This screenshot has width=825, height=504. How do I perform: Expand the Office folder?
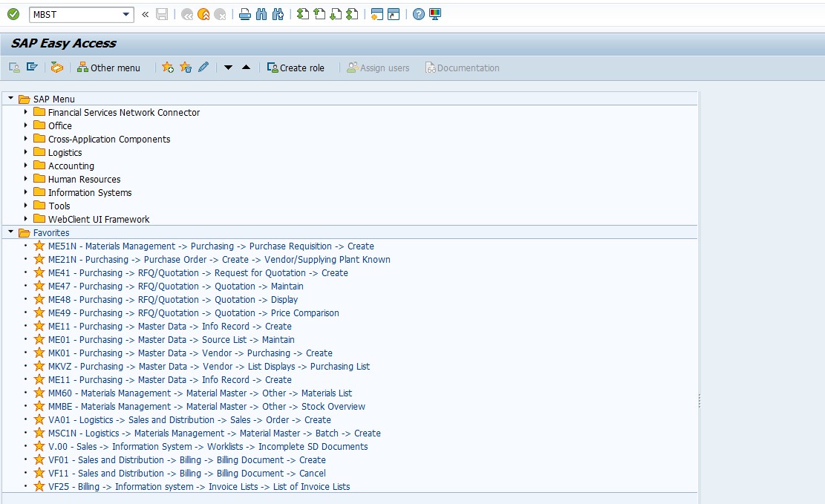25,125
